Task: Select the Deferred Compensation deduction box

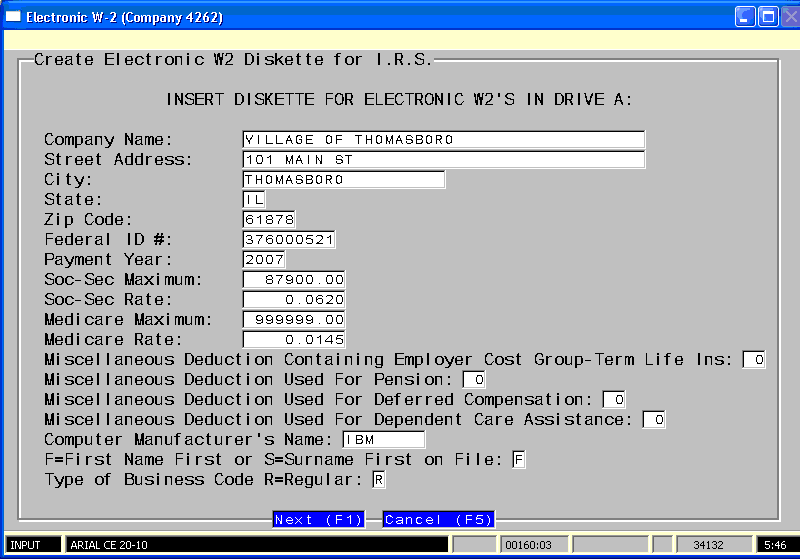Action: coord(614,400)
